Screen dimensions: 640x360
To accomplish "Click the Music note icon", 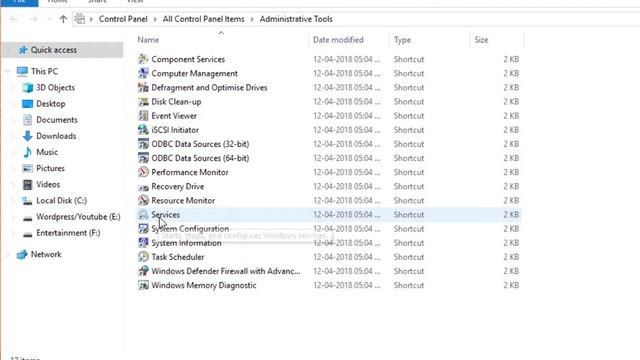I will [x=27, y=152].
